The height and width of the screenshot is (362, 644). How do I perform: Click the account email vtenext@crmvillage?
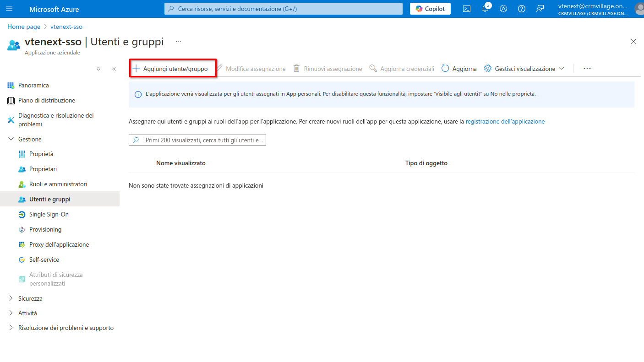pos(593,6)
